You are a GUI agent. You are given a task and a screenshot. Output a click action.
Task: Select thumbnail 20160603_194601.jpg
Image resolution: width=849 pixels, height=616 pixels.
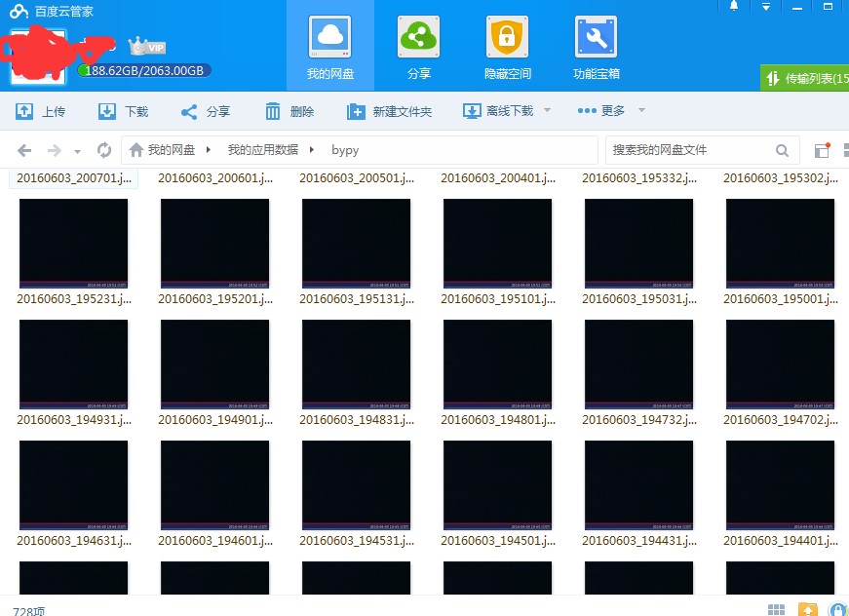tap(215, 485)
